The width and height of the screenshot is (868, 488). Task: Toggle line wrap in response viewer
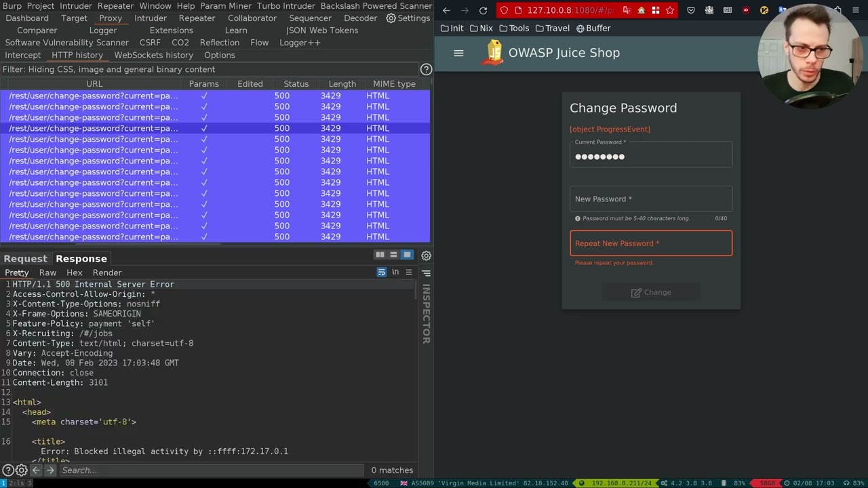(x=382, y=272)
